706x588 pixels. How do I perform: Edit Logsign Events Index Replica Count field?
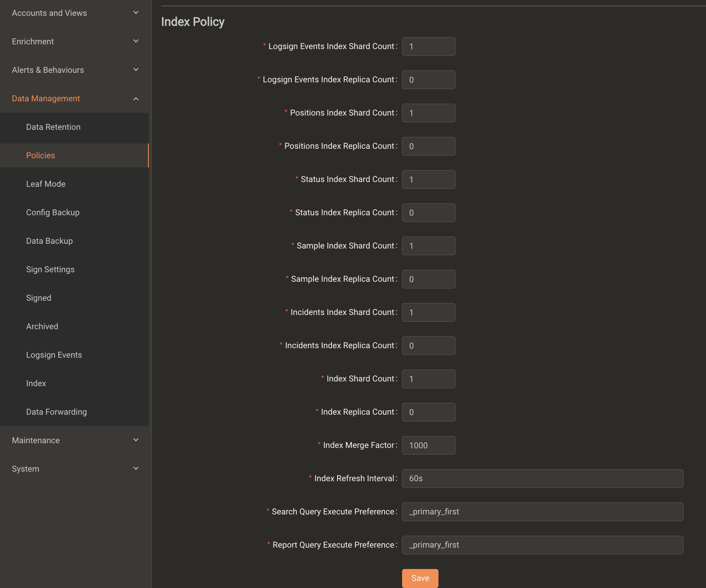tap(429, 80)
